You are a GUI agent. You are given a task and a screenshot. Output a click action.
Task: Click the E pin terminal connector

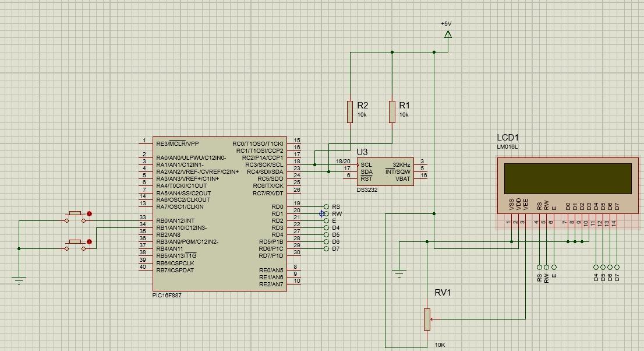[327, 220]
